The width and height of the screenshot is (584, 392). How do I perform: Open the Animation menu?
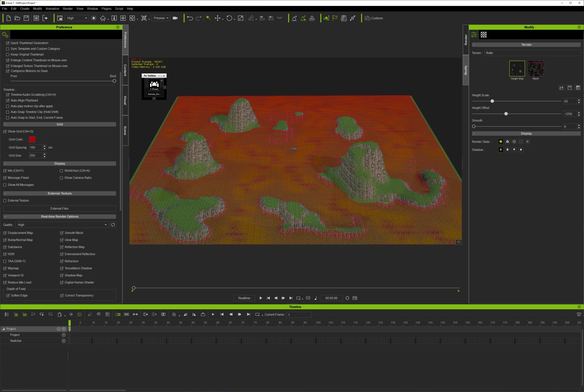pyautogui.click(x=52, y=9)
